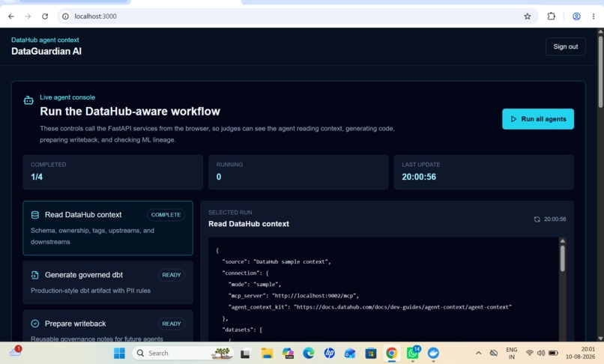Click the browser forward arrow
The width and height of the screenshot is (604, 364).
coord(28,16)
